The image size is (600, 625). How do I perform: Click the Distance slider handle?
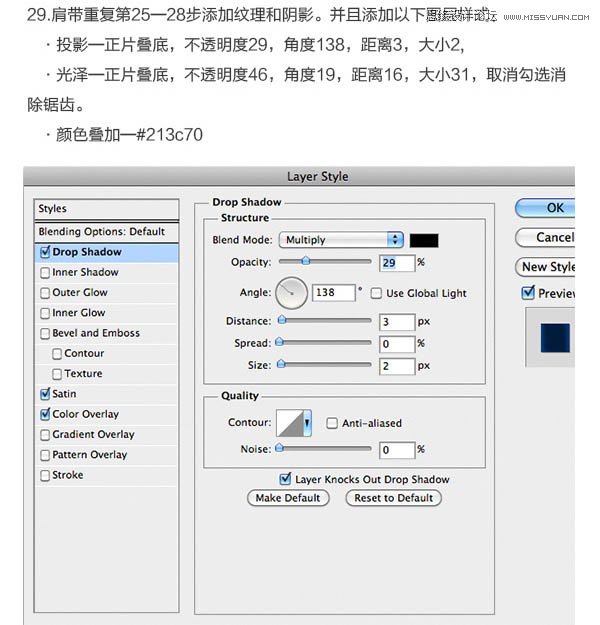coord(282,320)
